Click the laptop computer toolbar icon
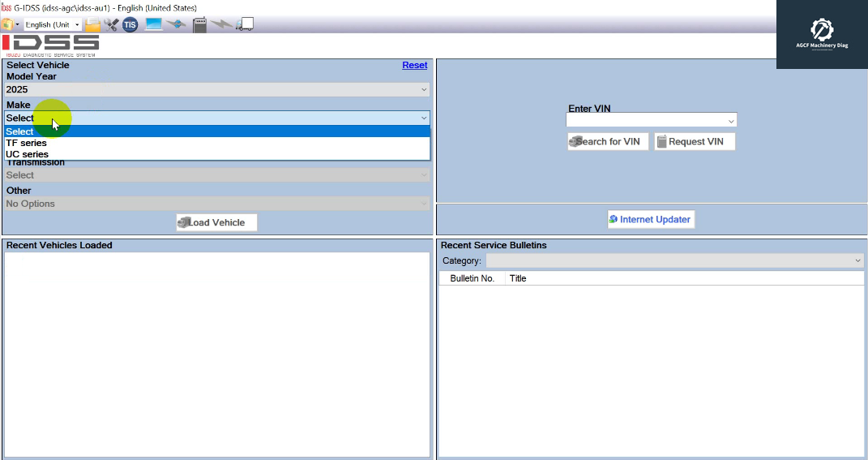Viewport: 868px width, 460px height. 154,24
